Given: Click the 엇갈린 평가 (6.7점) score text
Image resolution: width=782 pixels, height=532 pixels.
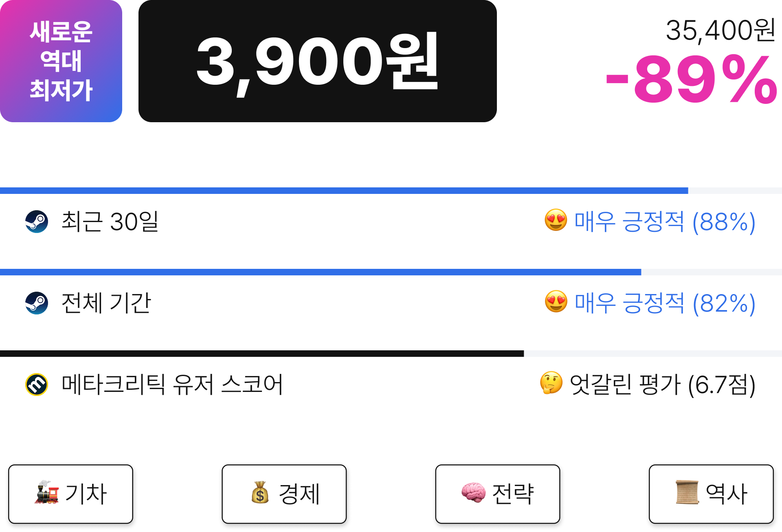Looking at the screenshot, I should click(662, 385).
